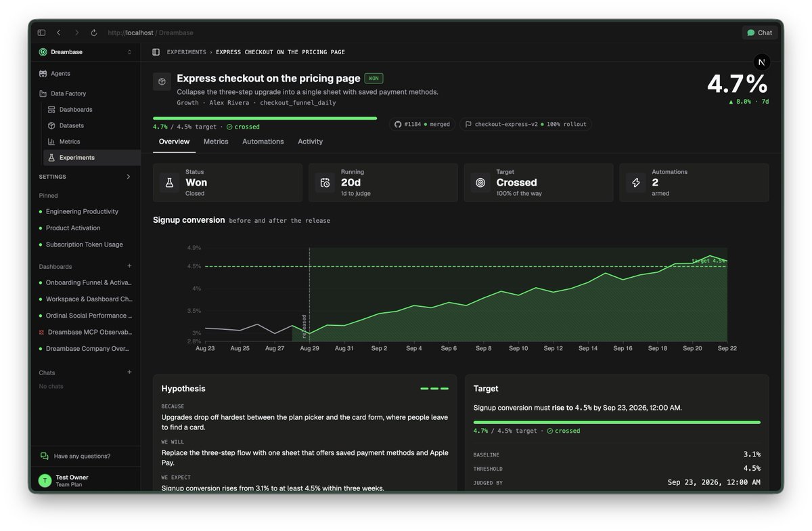
Task: Go to Experiments breadcrumb
Action: 187,52
